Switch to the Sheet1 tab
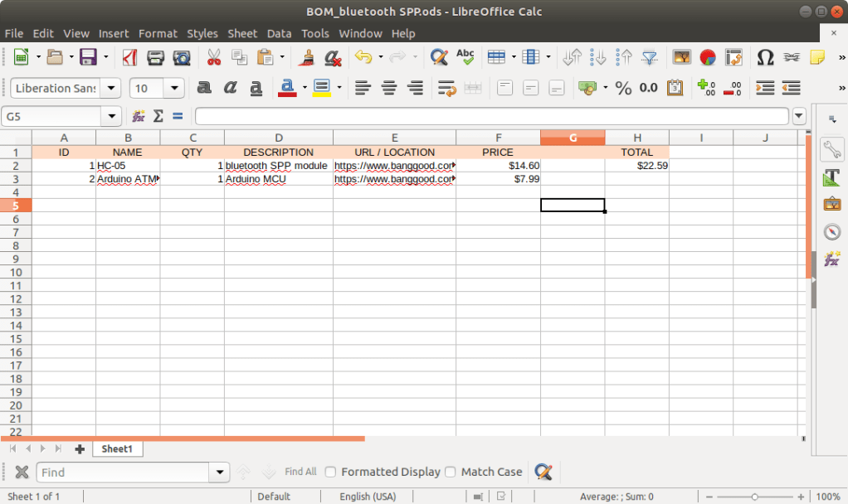The image size is (848, 504). click(116, 448)
